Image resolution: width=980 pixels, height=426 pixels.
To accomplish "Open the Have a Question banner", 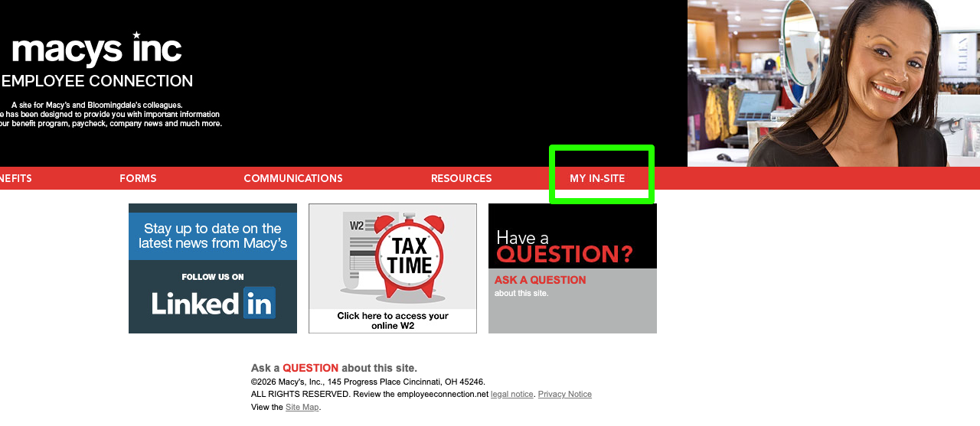I will coord(573,268).
